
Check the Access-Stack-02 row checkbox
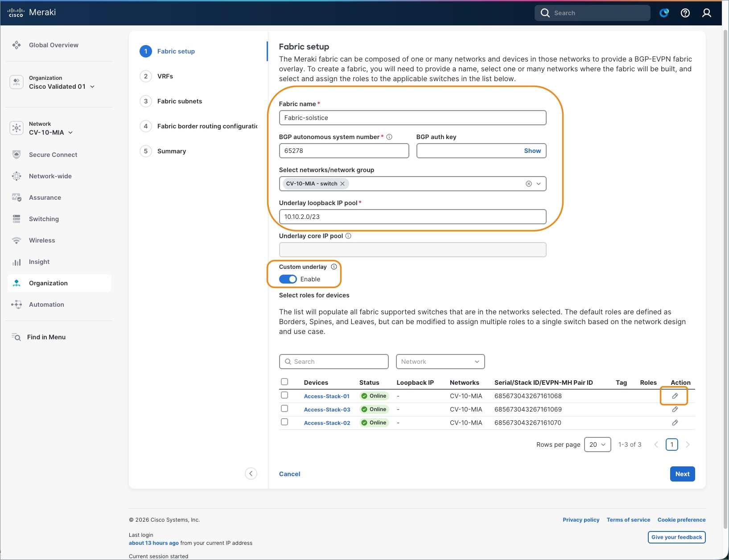point(284,422)
